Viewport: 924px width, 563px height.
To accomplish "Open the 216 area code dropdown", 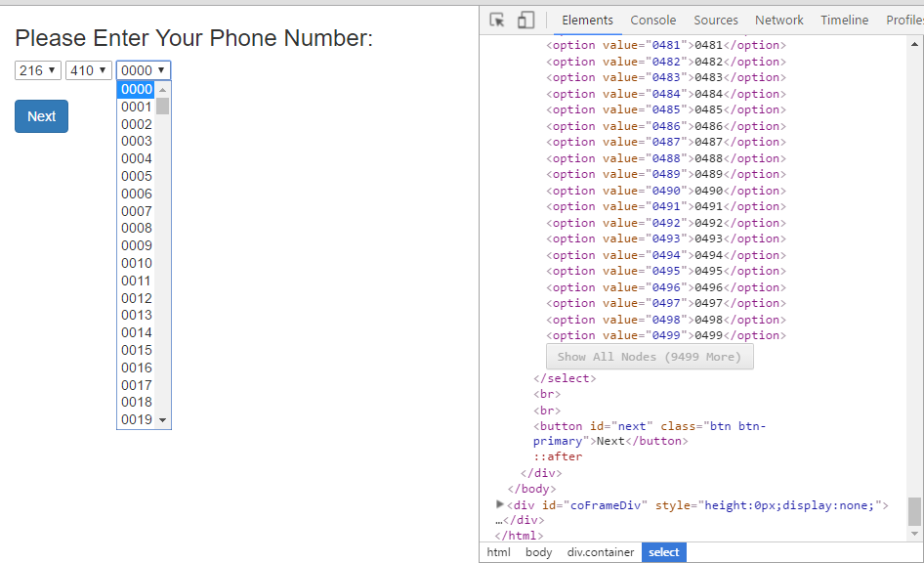I will click(38, 70).
